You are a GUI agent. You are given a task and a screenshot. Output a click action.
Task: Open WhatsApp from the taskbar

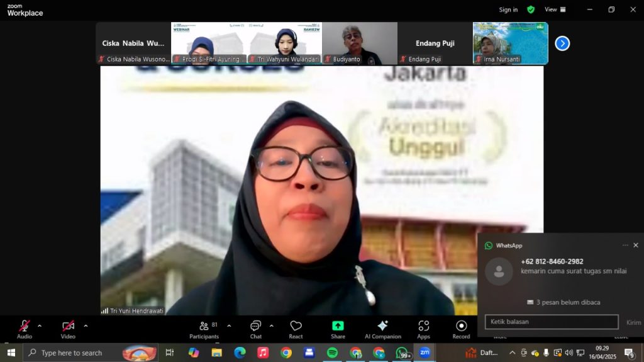click(x=402, y=353)
